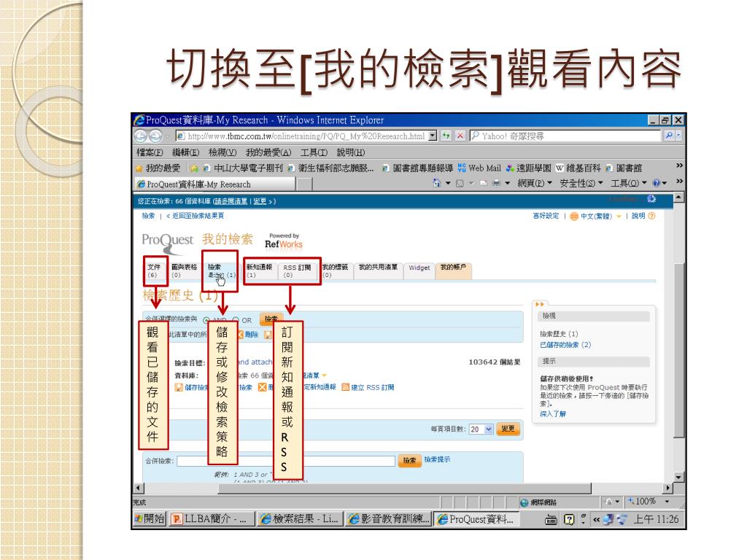Open search provider dropdown arrow
Image resolution: width=747 pixels, height=560 pixels.
click(679, 136)
